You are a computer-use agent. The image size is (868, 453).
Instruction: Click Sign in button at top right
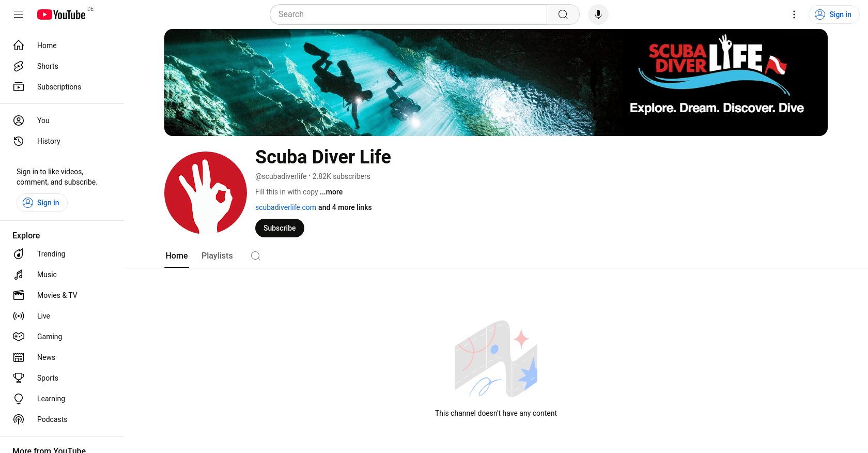(x=833, y=14)
